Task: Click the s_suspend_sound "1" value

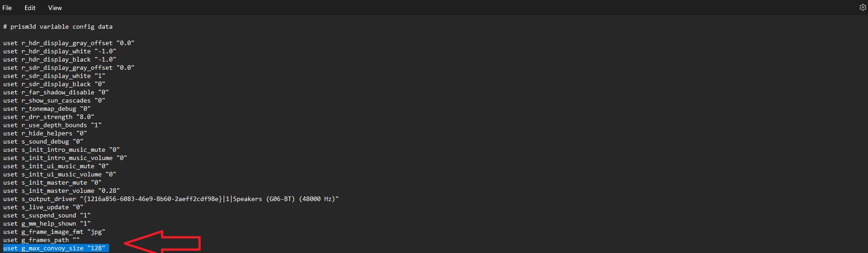Action: (x=85, y=216)
